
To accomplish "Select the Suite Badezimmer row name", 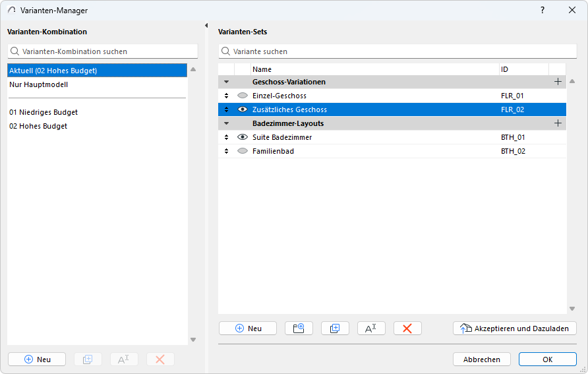I will point(282,137).
